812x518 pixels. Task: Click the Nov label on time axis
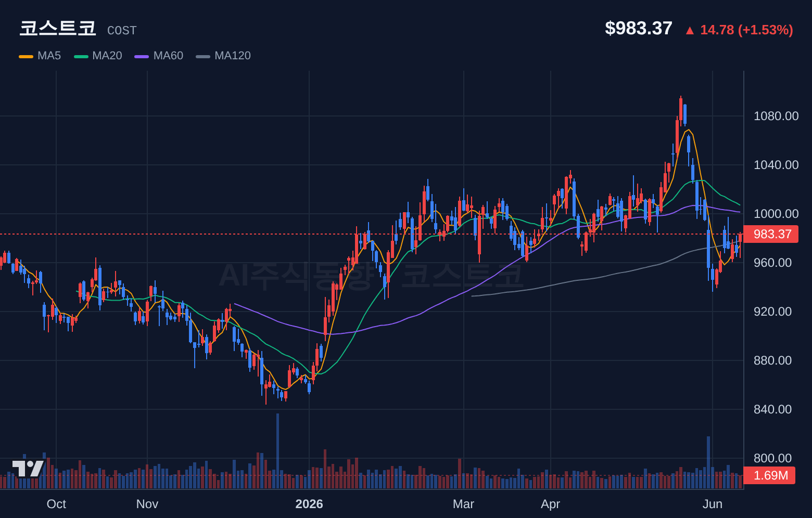tap(147, 504)
